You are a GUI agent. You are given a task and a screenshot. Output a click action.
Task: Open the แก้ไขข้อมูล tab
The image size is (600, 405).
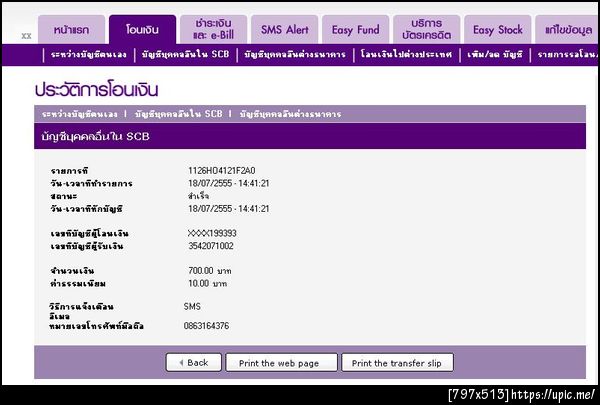(x=567, y=29)
